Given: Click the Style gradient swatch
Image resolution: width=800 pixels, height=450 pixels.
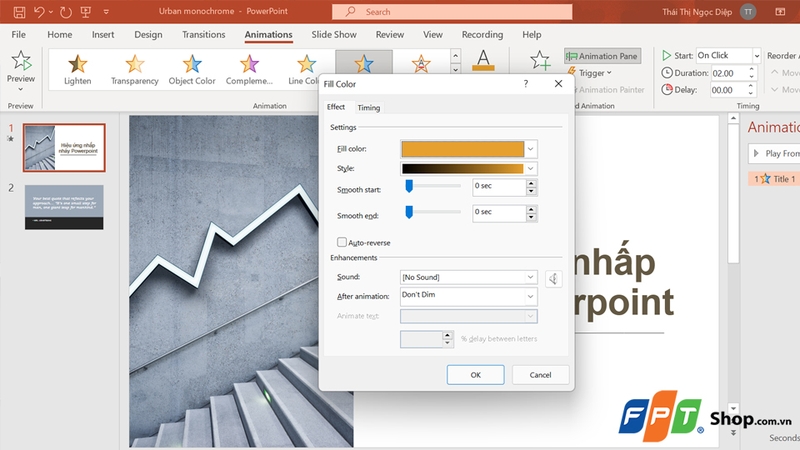Looking at the screenshot, I should [462, 168].
